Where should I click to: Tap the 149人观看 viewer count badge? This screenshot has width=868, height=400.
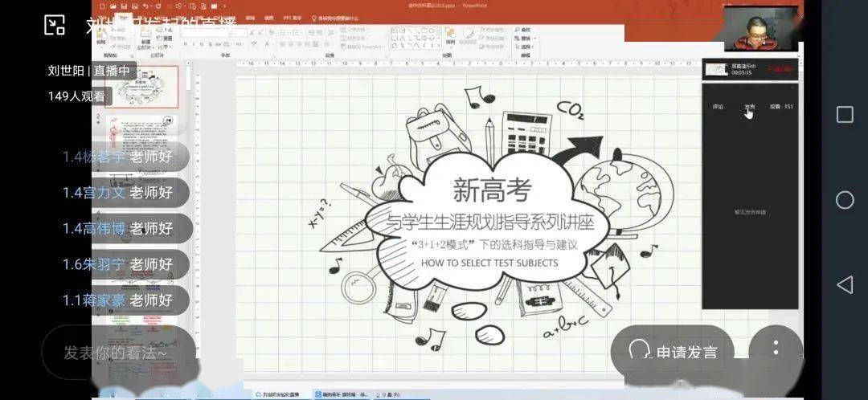pyautogui.click(x=76, y=96)
